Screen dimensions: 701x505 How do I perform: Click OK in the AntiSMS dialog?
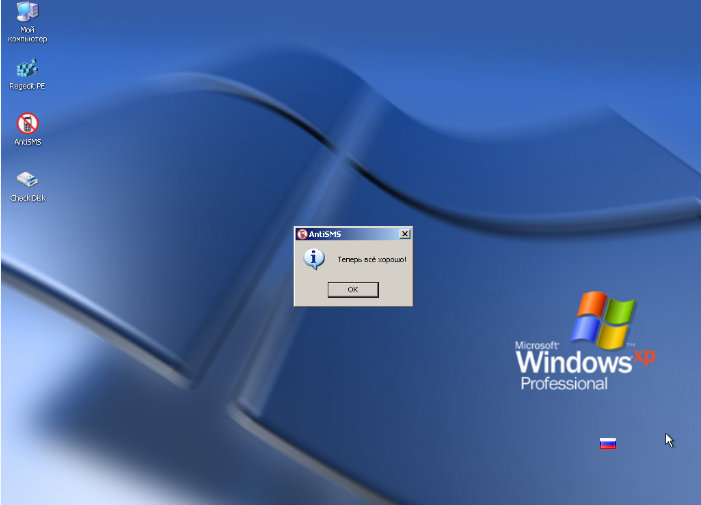pos(353,290)
